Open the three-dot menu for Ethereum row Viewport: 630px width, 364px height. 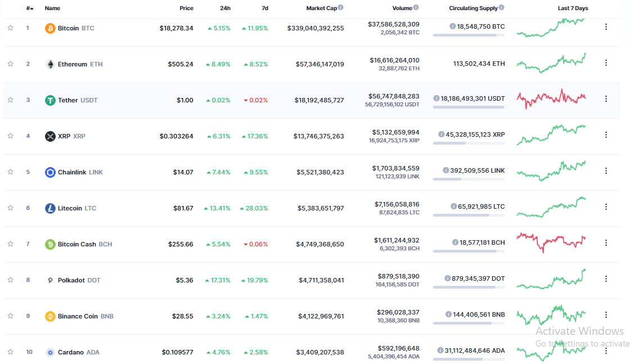tap(606, 62)
